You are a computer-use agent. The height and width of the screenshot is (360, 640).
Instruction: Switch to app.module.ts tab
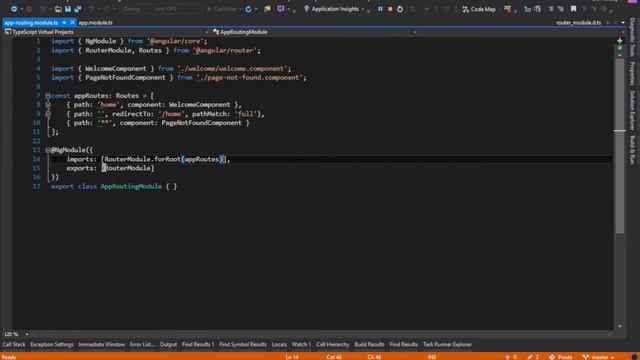[95, 22]
